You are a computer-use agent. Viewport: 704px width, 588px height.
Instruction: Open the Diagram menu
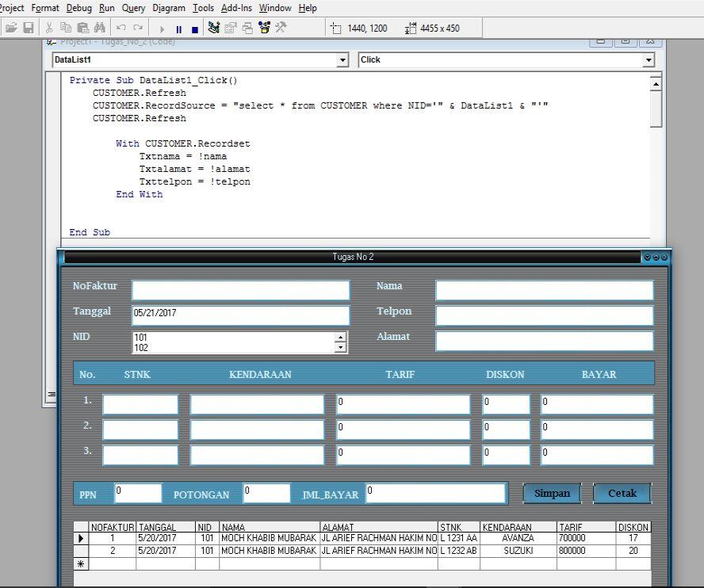tap(169, 8)
